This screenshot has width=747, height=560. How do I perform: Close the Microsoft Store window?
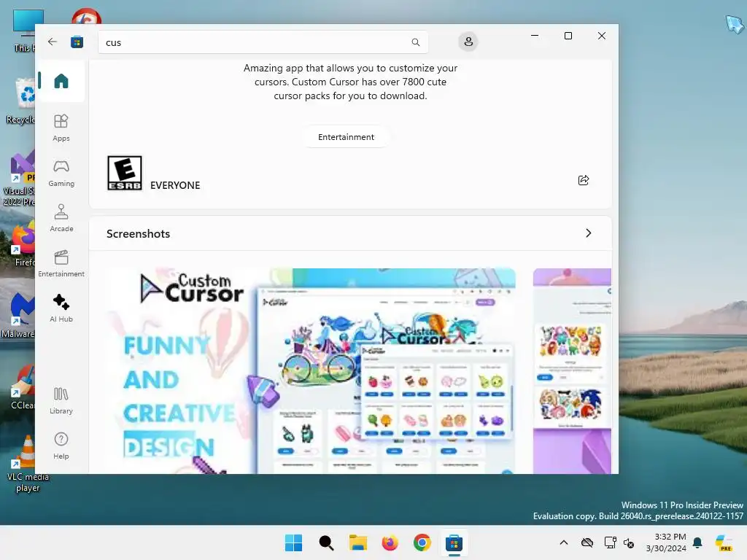pos(602,36)
